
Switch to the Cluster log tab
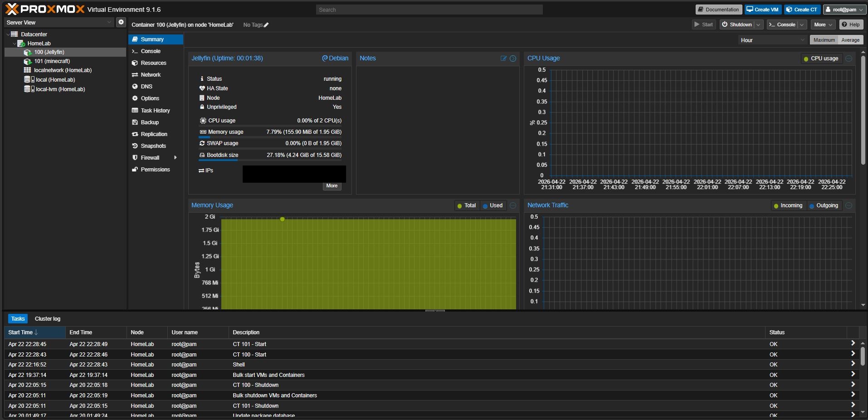coord(47,318)
